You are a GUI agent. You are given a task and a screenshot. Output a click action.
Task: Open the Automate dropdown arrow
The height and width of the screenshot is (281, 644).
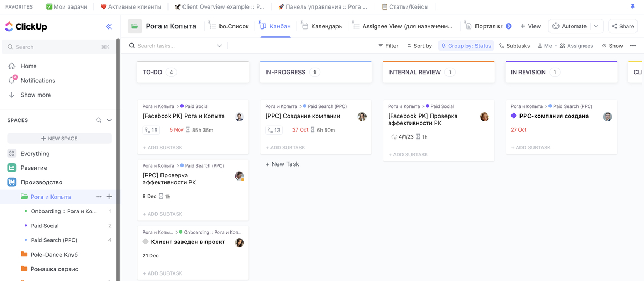click(x=596, y=26)
